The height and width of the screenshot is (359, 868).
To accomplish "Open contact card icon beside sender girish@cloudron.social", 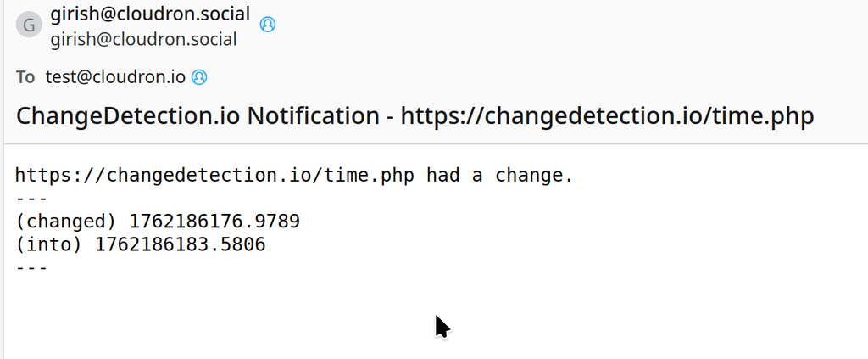I will coord(267,24).
